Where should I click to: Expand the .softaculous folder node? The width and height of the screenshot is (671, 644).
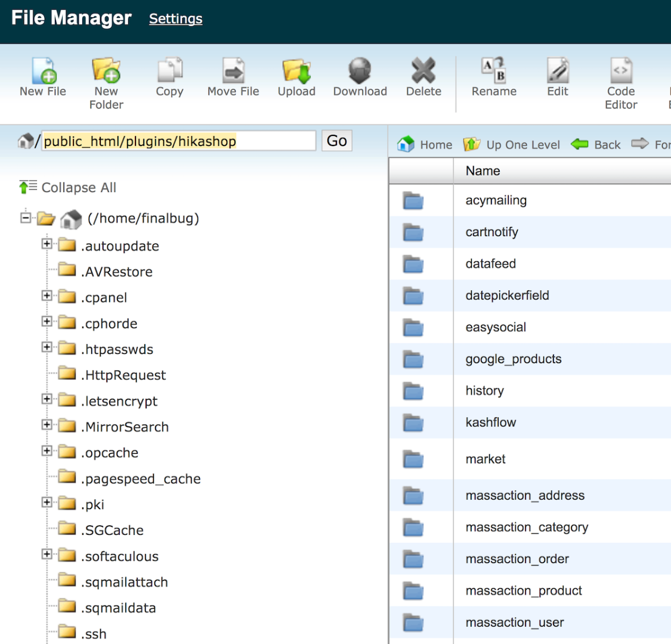click(47, 555)
